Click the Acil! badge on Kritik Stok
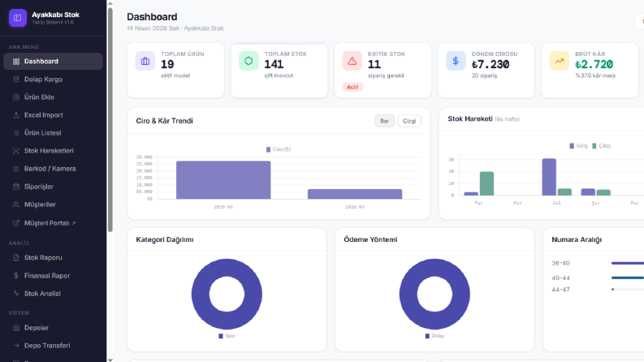The image size is (644, 362). (352, 87)
